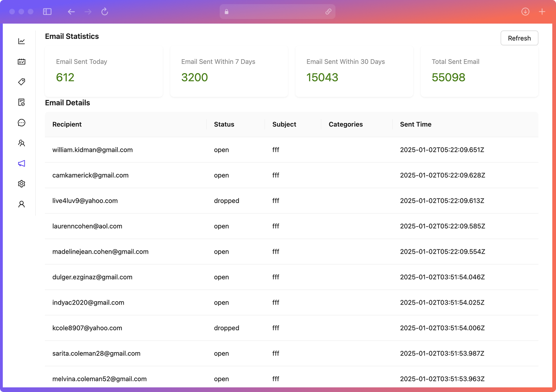This screenshot has height=392, width=556.
Task: Click the Total Sent Email value 55098
Action: (449, 77)
